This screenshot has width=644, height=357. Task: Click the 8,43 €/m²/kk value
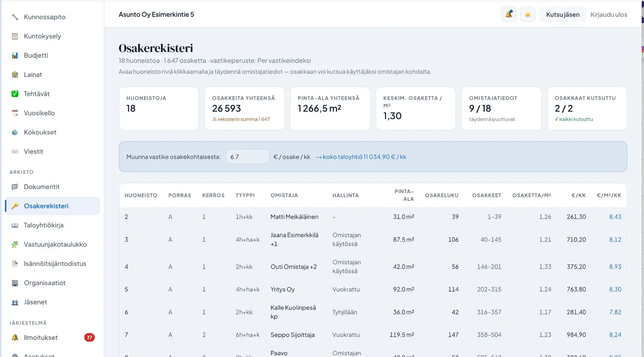pyautogui.click(x=615, y=217)
